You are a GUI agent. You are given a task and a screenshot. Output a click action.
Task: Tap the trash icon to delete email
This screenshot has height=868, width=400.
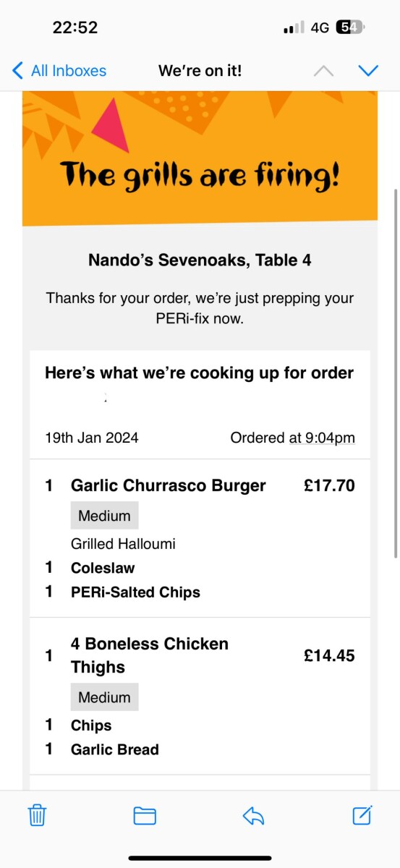point(37,815)
